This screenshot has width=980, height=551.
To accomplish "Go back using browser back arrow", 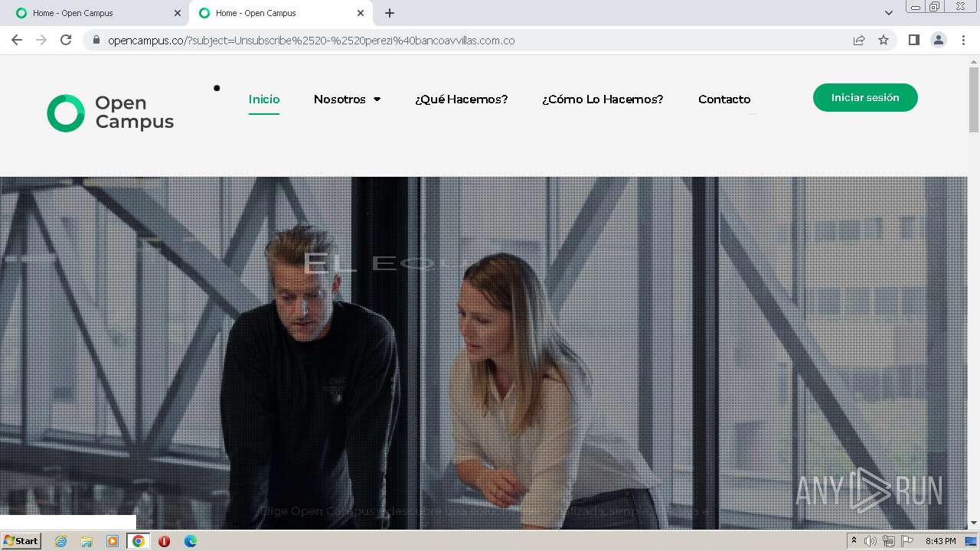I will tap(17, 40).
